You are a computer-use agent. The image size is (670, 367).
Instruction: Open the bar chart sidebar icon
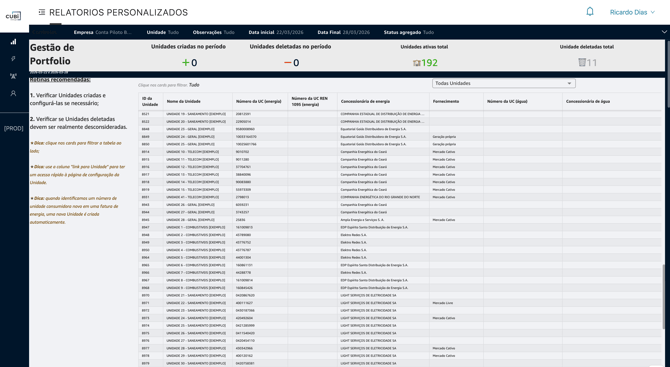tap(13, 41)
